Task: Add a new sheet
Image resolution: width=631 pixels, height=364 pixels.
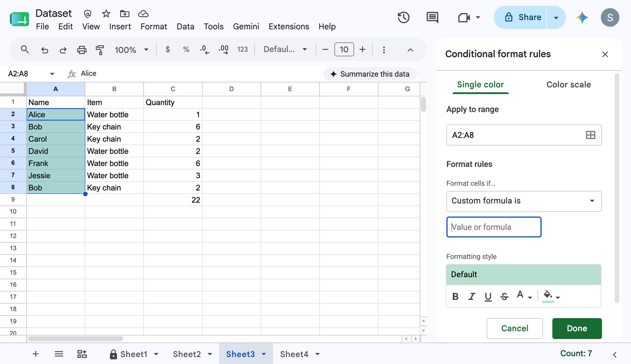Action: [x=36, y=354]
